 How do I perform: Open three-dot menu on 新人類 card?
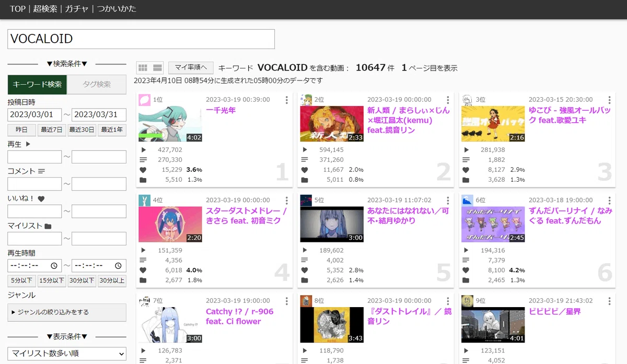point(448,100)
